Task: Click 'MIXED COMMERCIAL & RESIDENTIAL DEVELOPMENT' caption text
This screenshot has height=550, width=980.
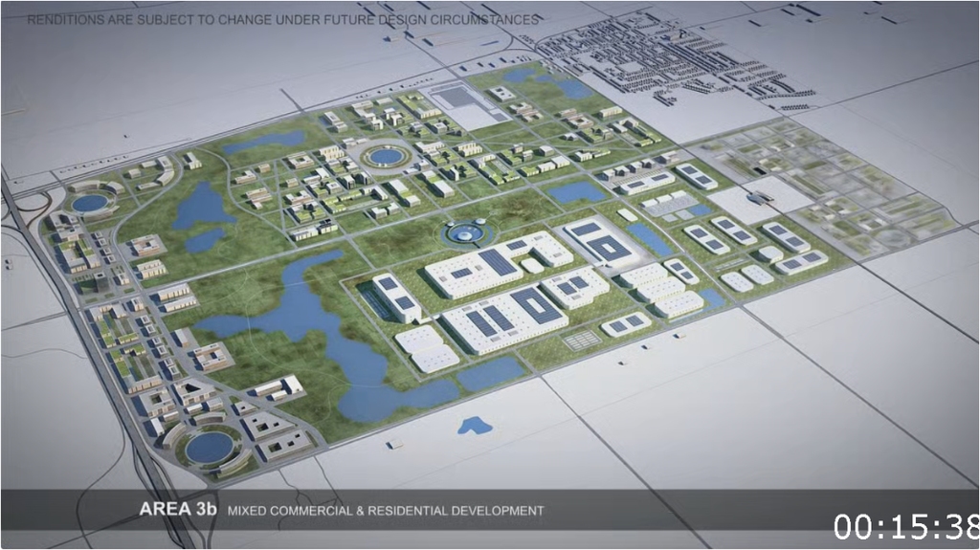Action: 386,511
